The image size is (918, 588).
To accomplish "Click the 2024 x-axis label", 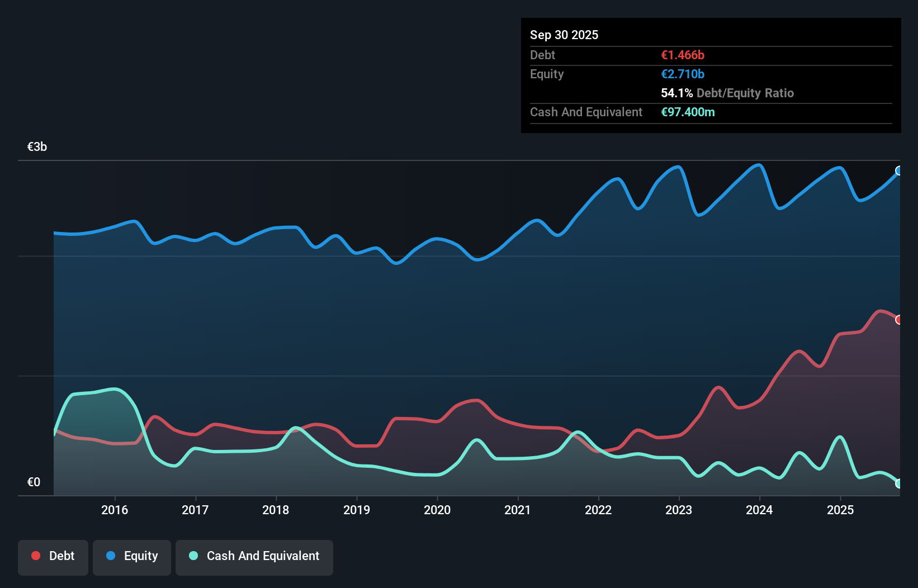I will (759, 510).
